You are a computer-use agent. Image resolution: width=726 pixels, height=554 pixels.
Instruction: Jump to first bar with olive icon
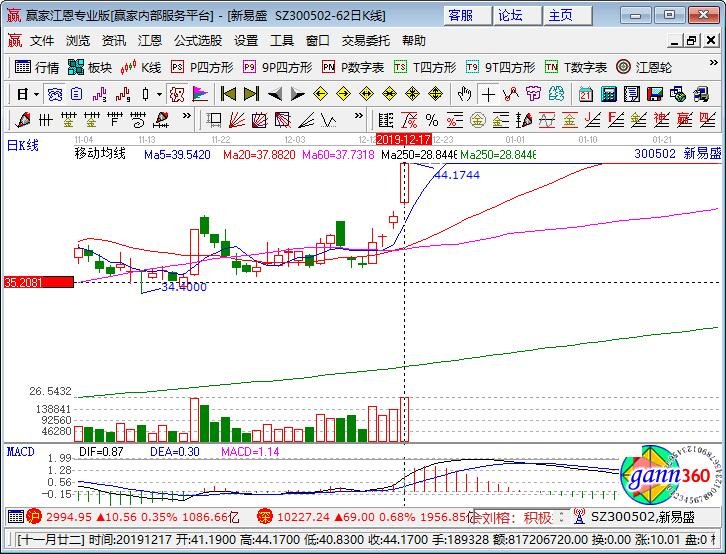tap(228, 95)
